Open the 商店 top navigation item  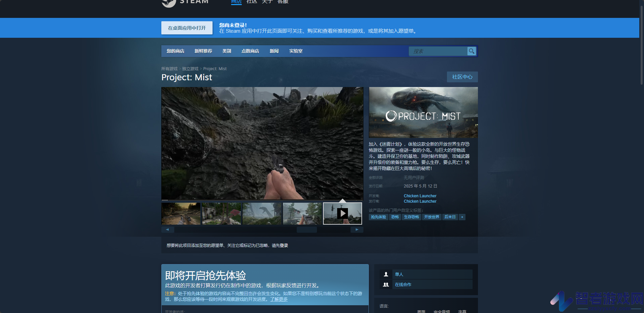click(x=236, y=2)
